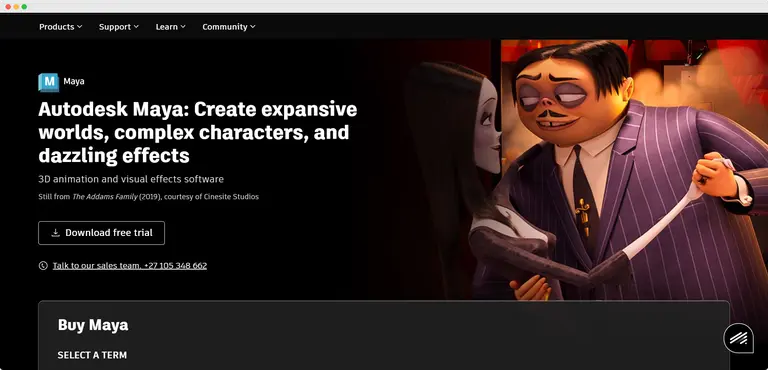Viewport: 768px width, 370px height.
Task: Open the Support menu
Action: coord(119,27)
